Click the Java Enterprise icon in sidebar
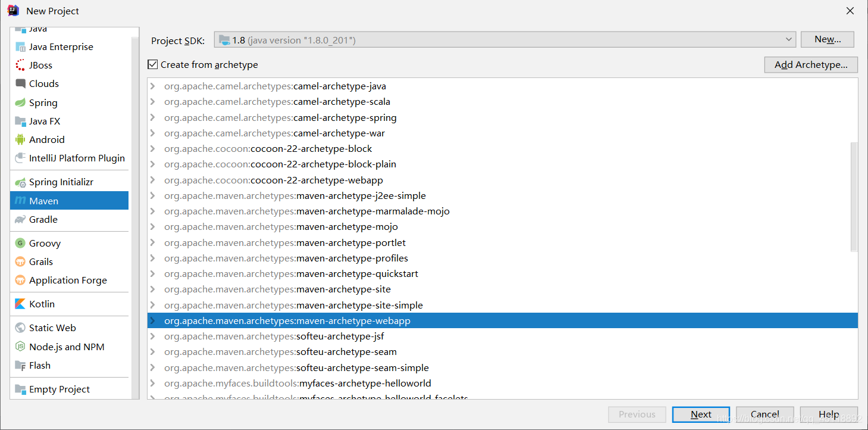Viewport: 868px width, 430px height. pos(20,47)
